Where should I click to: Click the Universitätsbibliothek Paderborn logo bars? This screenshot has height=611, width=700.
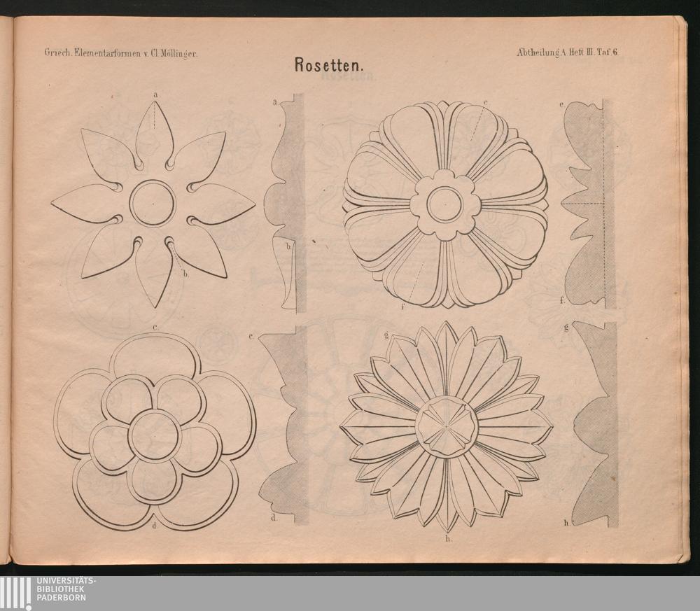click(x=16, y=594)
